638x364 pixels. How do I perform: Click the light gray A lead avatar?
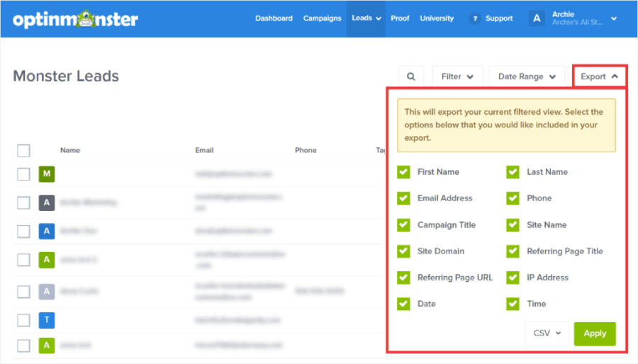[x=47, y=291]
